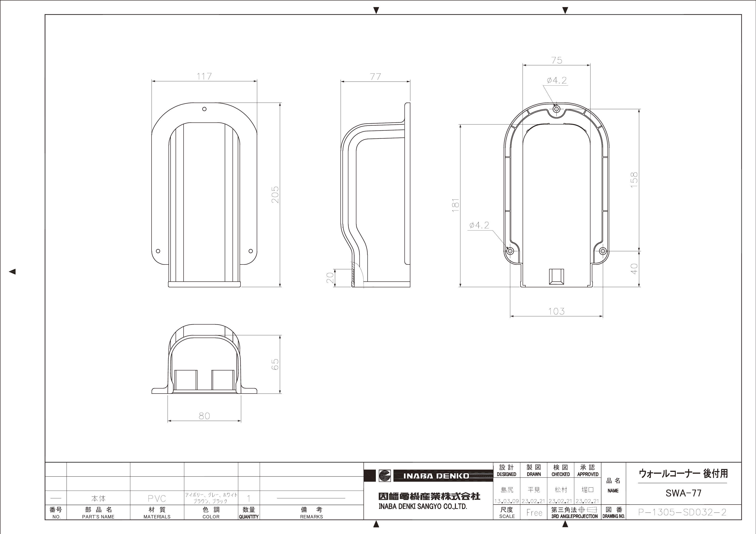
Task: Select the 205 height dimension
Action: [275, 194]
